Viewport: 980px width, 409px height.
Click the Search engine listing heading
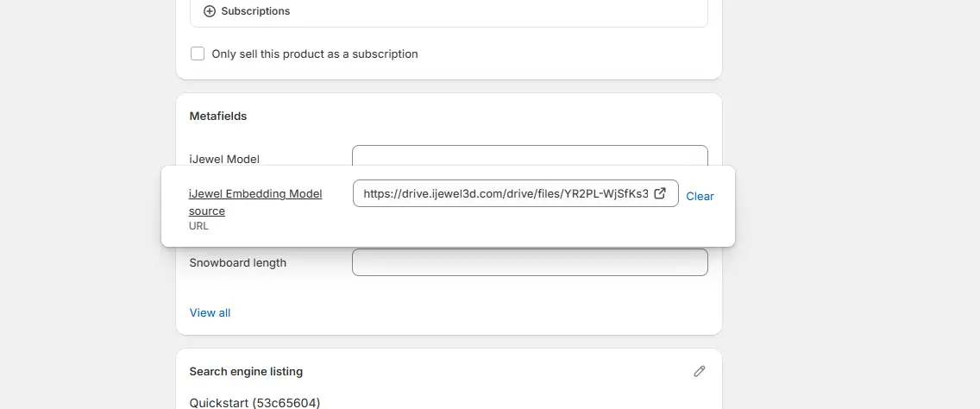tap(246, 372)
